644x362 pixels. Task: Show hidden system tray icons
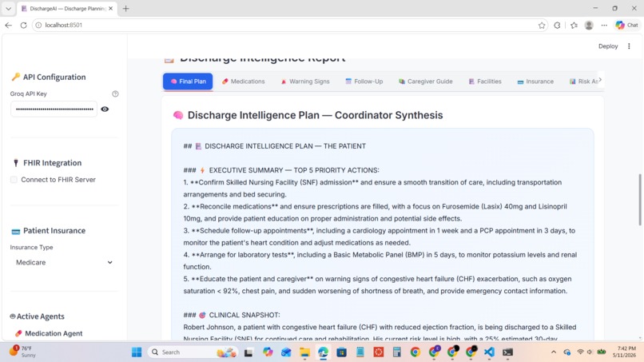tap(554, 352)
